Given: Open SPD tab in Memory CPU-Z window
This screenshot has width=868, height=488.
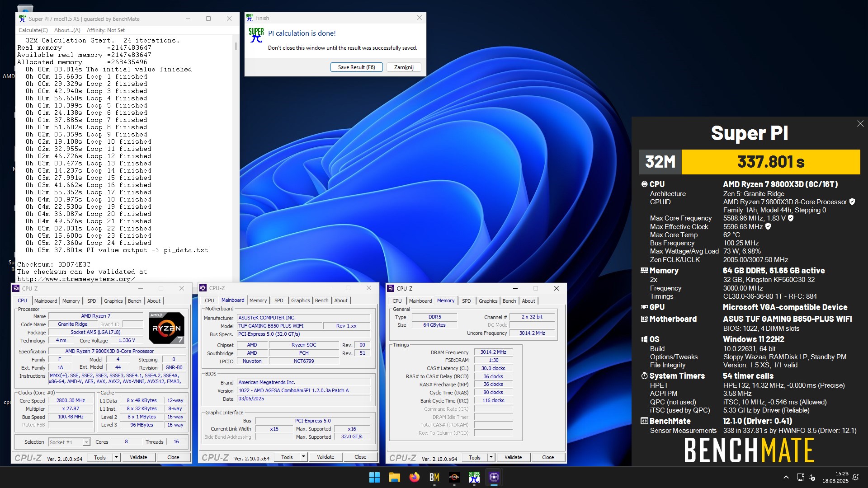Looking at the screenshot, I should pyautogui.click(x=467, y=301).
